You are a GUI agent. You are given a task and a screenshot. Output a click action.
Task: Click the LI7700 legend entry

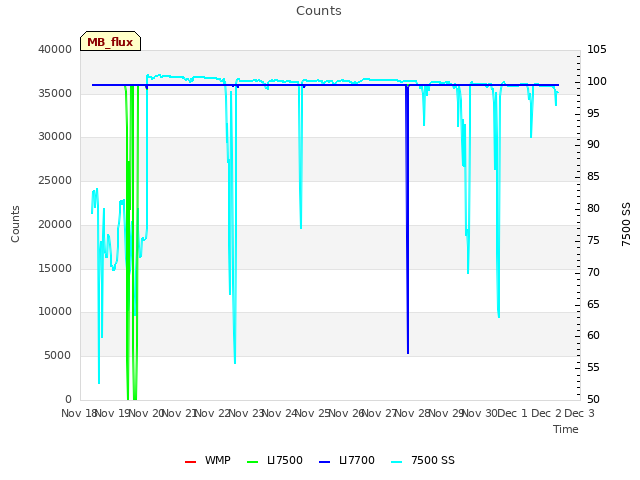(x=347, y=460)
